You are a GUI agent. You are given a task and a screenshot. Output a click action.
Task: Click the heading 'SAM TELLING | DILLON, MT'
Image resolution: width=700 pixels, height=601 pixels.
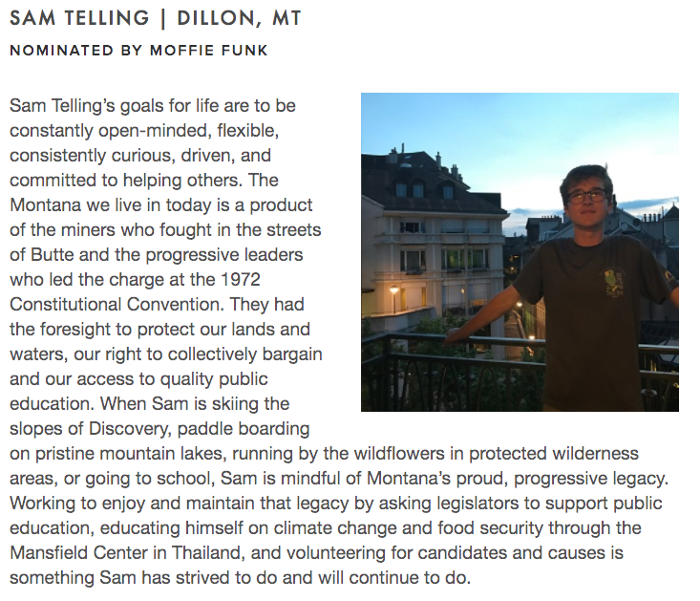(156, 19)
